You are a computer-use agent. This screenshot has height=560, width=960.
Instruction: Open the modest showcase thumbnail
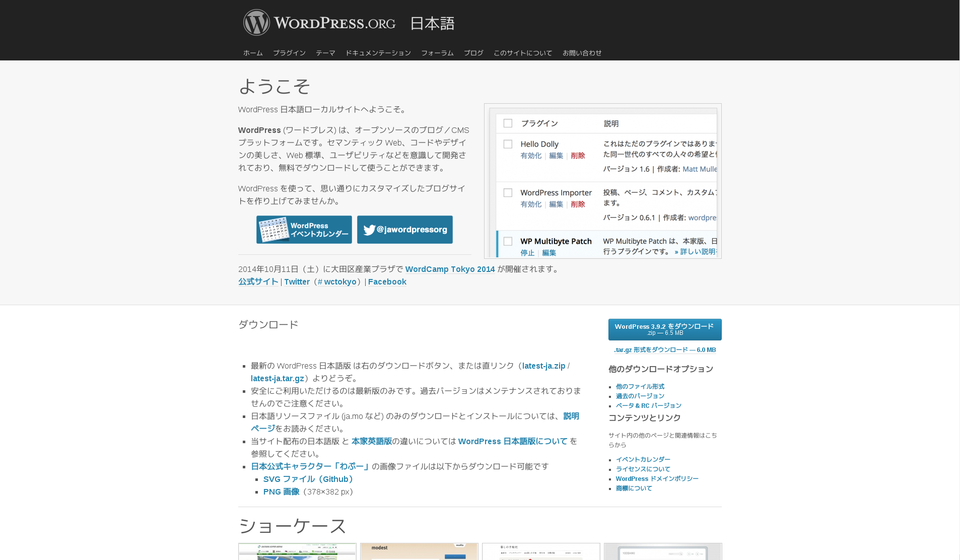pyautogui.click(x=419, y=551)
